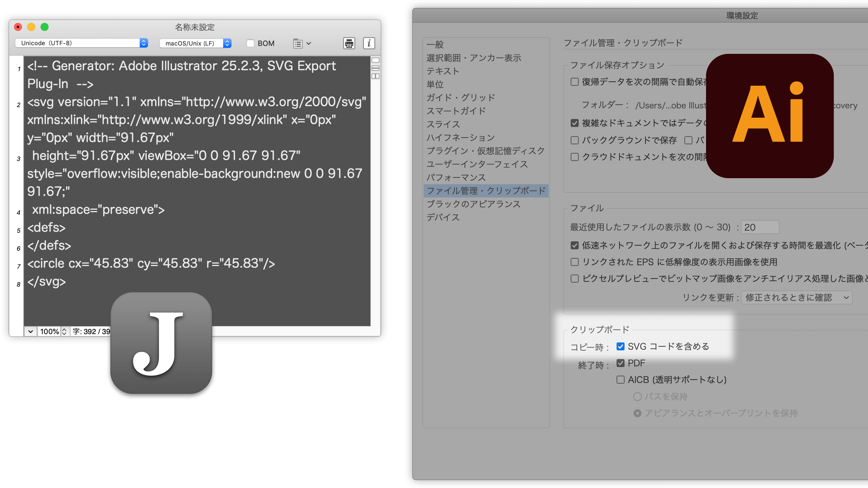Open the print icon in the editor toolbar
The image size is (868, 488).
tap(349, 43)
